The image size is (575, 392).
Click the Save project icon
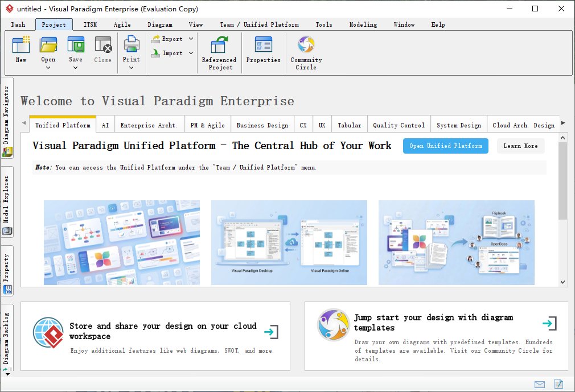click(x=76, y=45)
